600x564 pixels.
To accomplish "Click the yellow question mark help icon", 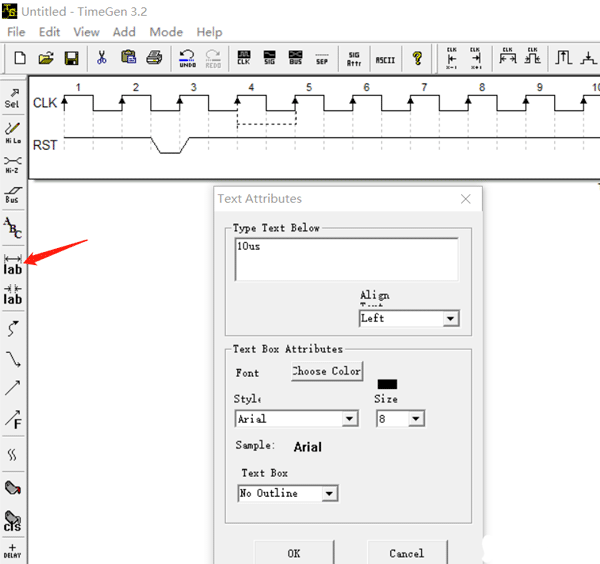I will pyautogui.click(x=417, y=59).
